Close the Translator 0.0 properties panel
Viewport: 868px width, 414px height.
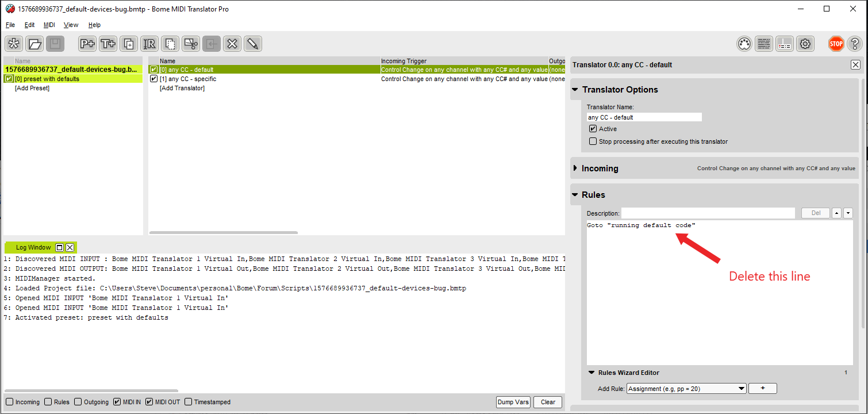[855, 65]
